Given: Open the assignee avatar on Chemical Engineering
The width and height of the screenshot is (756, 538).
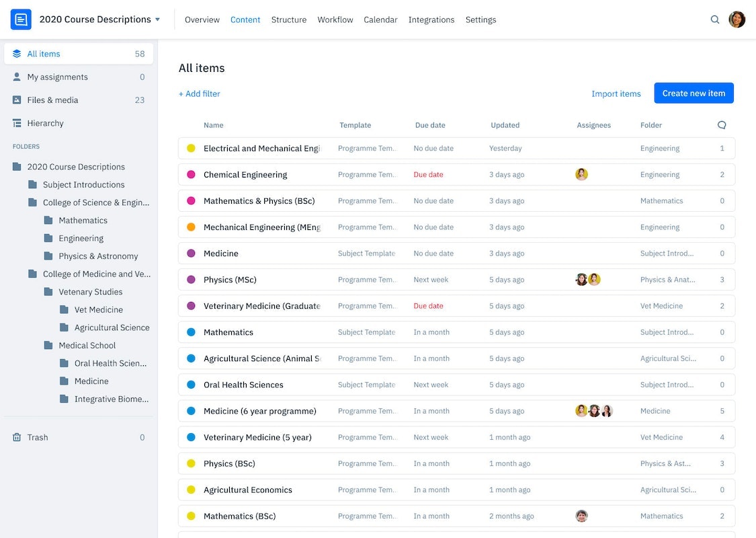Looking at the screenshot, I should click(x=581, y=174).
